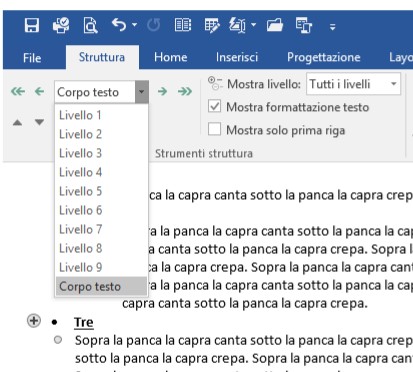The image size is (413, 372).
Task: Click the line ending 'la panca la capra crepa.'
Action: (245, 303)
